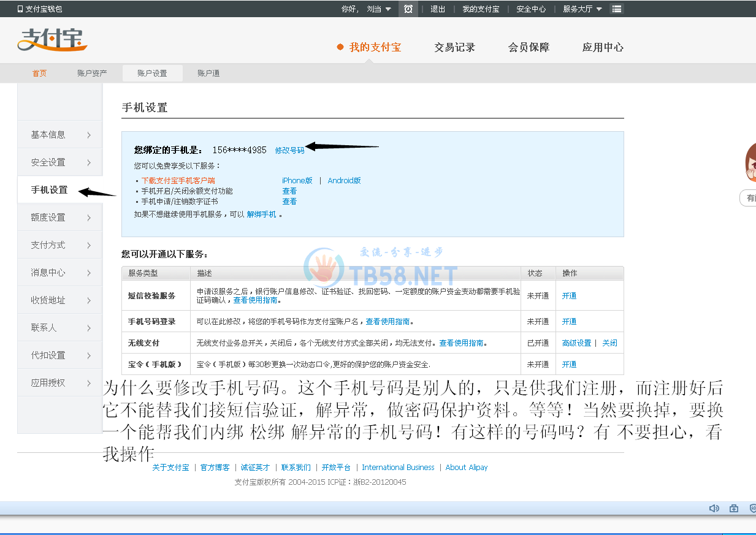Screen dimensions: 756x535
Task: Open 代扣设置 in sidebar
Action: point(60,355)
